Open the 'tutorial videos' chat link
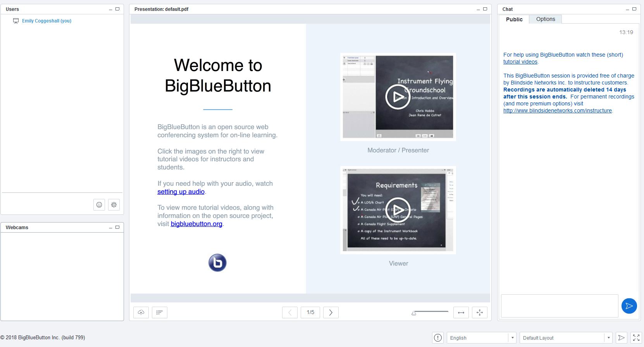The image size is (644, 347). coord(520,62)
